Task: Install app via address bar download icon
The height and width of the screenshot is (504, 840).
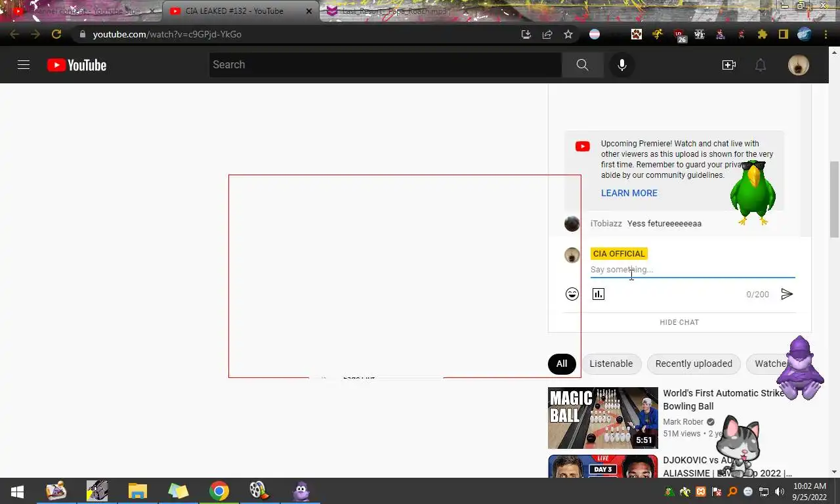Action: point(526,34)
